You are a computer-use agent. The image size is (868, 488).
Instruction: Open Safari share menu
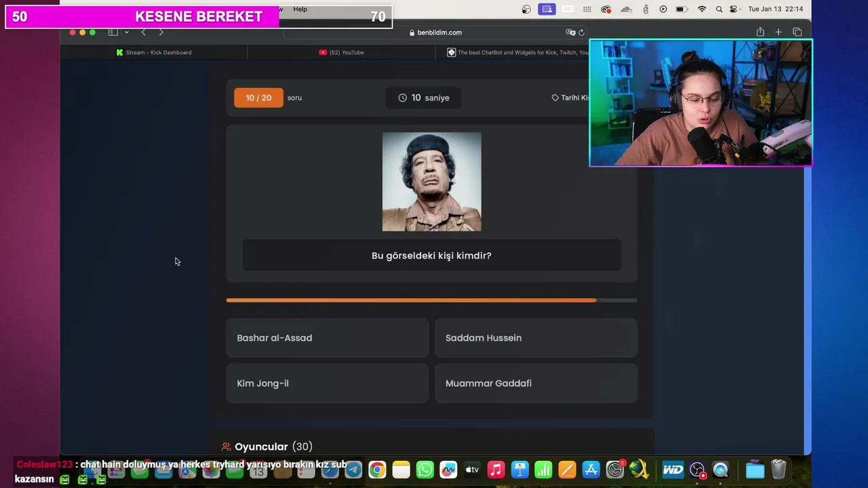pyautogui.click(x=760, y=32)
